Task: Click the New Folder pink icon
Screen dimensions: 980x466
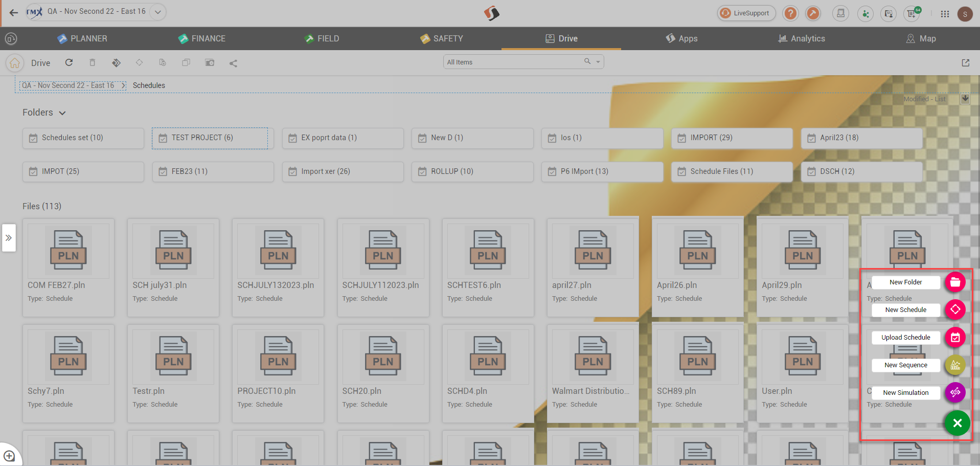Action: coord(955,282)
